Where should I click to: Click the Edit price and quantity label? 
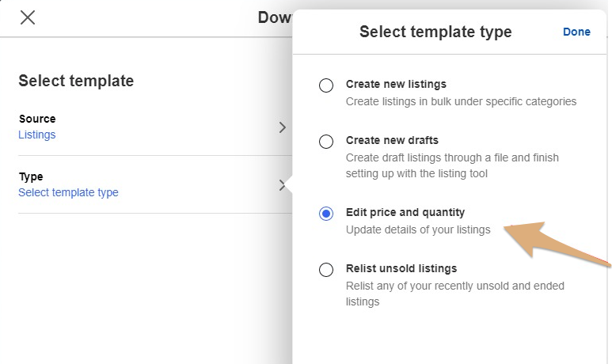[405, 212]
